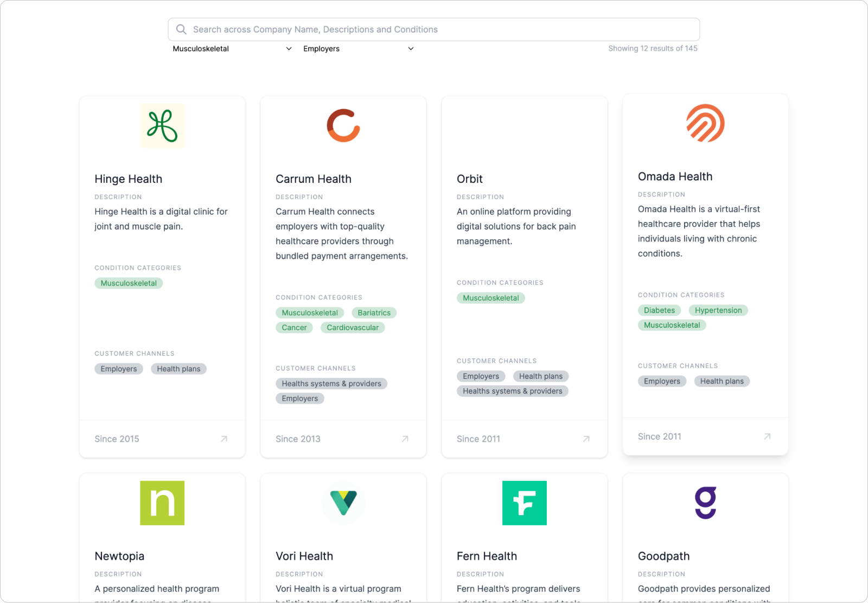Open Carrum Health external link arrow

coord(405,439)
